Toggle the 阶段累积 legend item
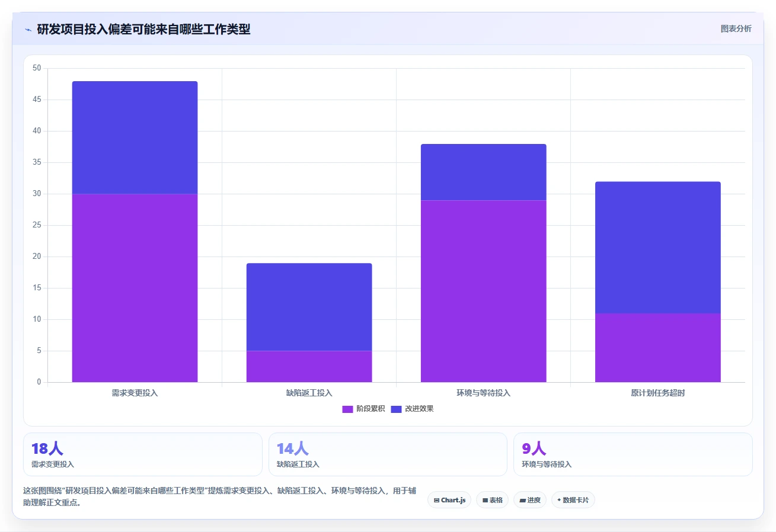 (363, 409)
